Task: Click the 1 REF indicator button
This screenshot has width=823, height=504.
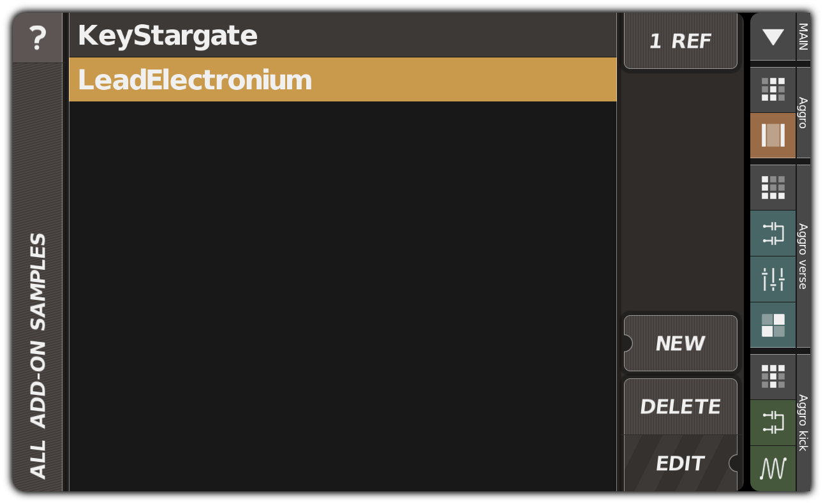Action: [680, 41]
